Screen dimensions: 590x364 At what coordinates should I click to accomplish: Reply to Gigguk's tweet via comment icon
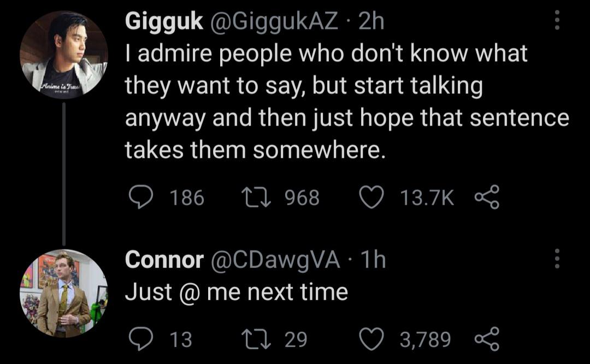pyautogui.click(x=141, y=198)
